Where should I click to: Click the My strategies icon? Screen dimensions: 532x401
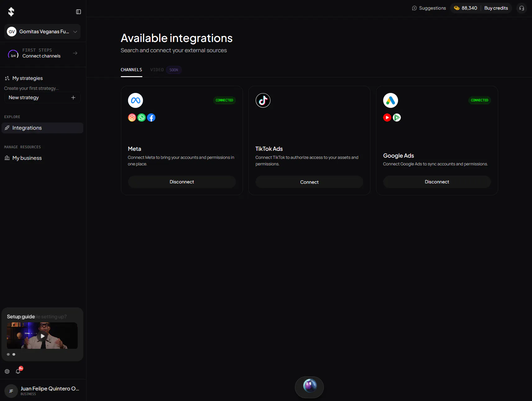[x=7, y=78]
